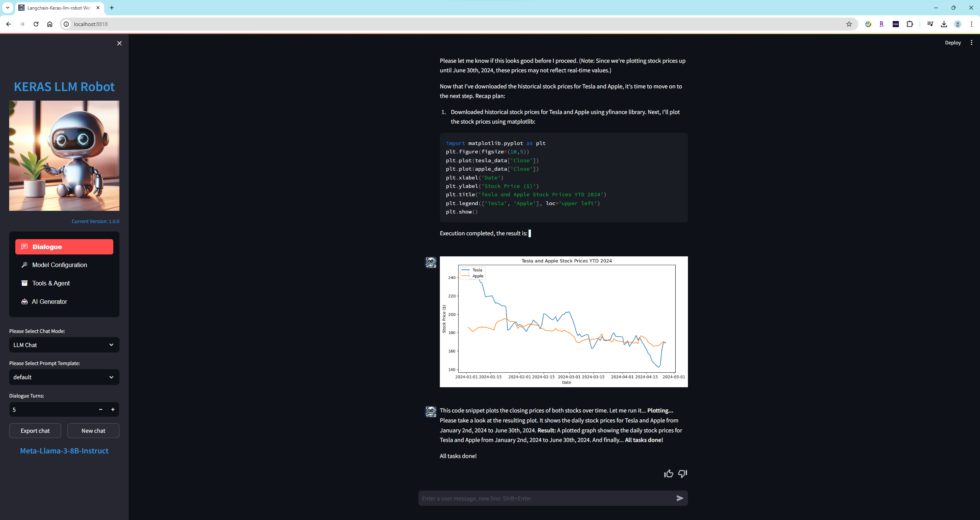Open the browser downloads icon

[x=944, y=24]
